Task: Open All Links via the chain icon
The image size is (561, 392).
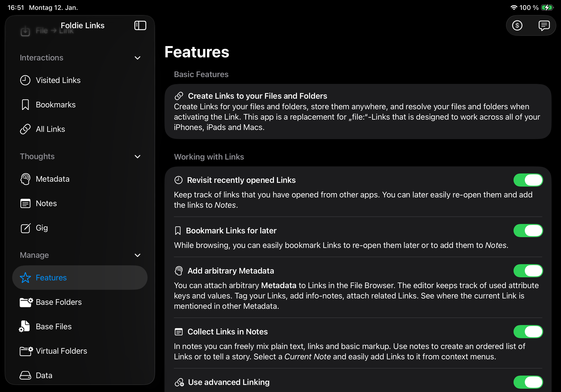Action: pos(25,129)
